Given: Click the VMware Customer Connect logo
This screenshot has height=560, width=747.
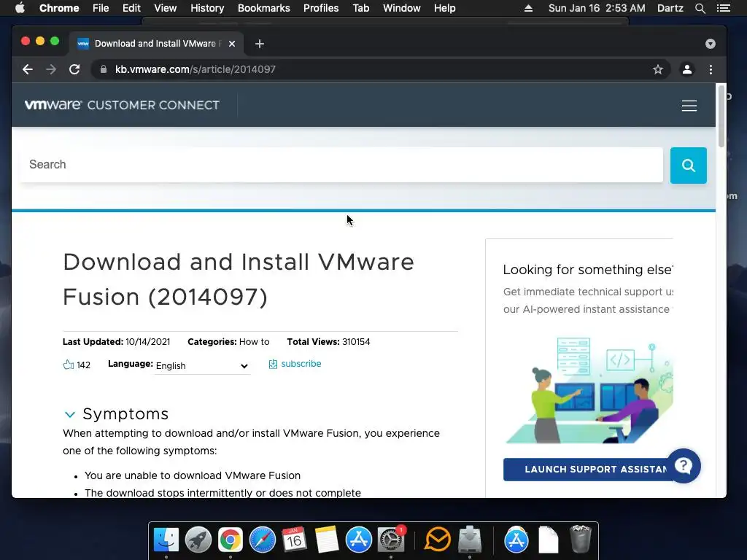Looking at the screenshot, I should [122, 105].
